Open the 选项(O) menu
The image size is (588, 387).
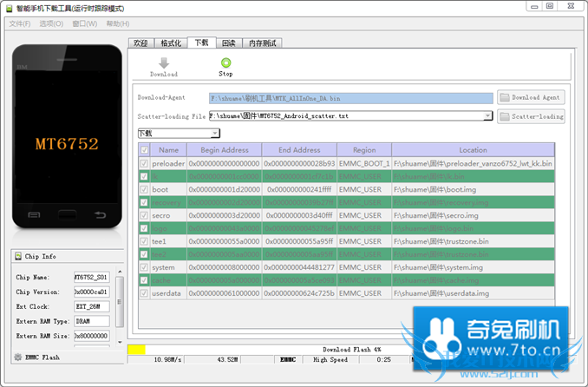click(51, 23)
